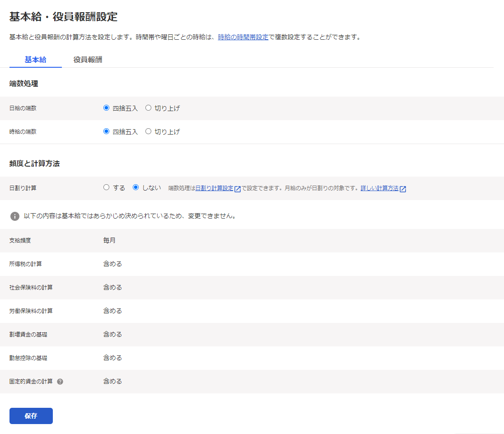Click the 支給頻度 value 毎月
The height and width of the screenshot is (434, 504).
(109, 240)
